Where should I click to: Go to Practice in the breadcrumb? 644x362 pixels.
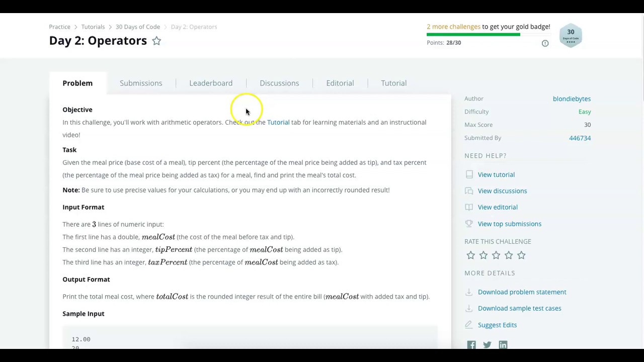(x=59, y=27)
